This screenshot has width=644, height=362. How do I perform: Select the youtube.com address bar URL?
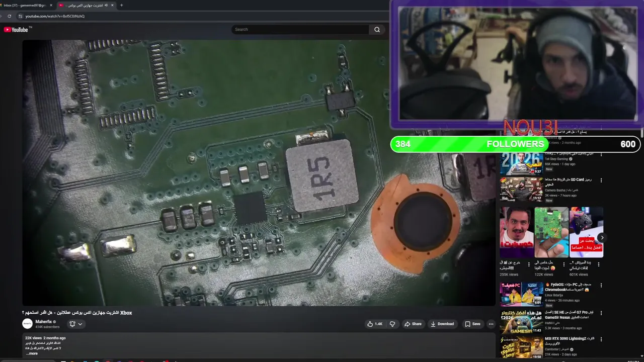pos(55,16)
